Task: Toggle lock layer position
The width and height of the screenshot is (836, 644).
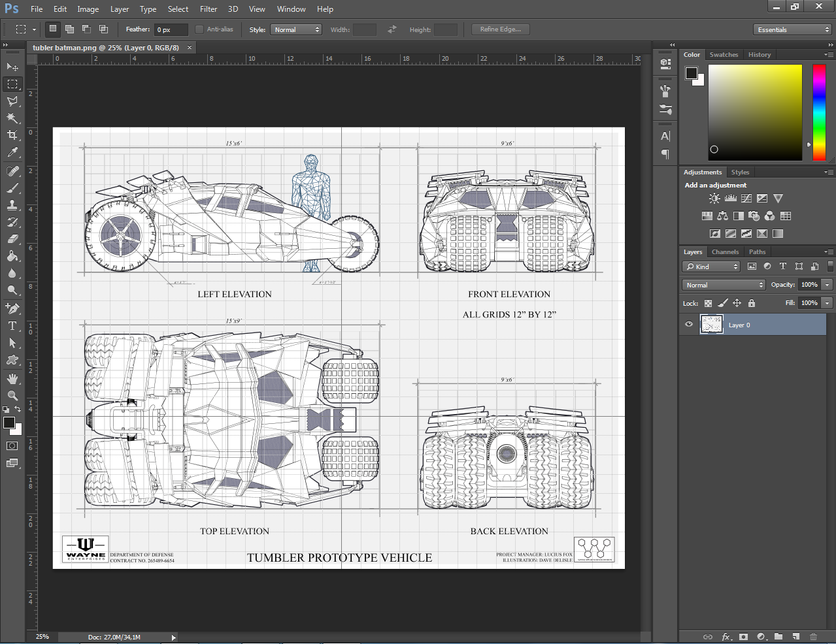Action: pos(737,303)
